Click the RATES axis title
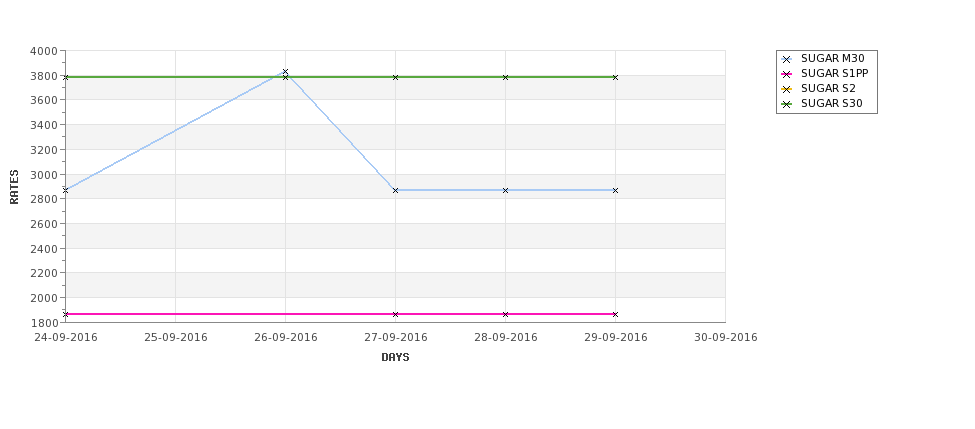975x429 pixels. click(x=14, y=187)
